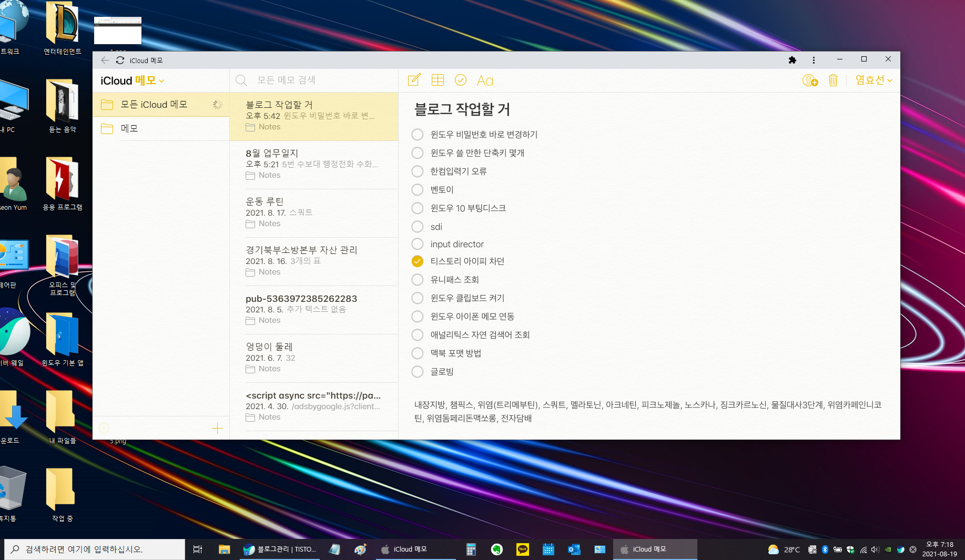Open desktop screenshot thumbnail file
This screenshot has height=560, width=965.
118,30
